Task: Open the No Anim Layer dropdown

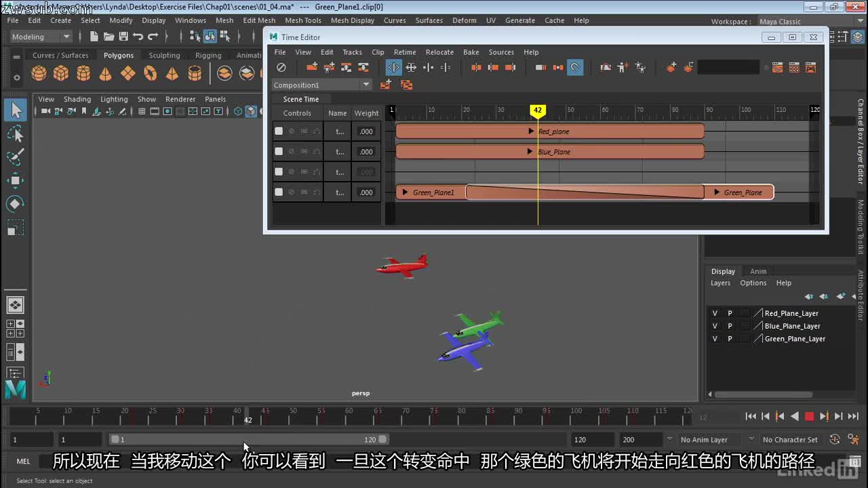Action: click(x=704, y=439)
